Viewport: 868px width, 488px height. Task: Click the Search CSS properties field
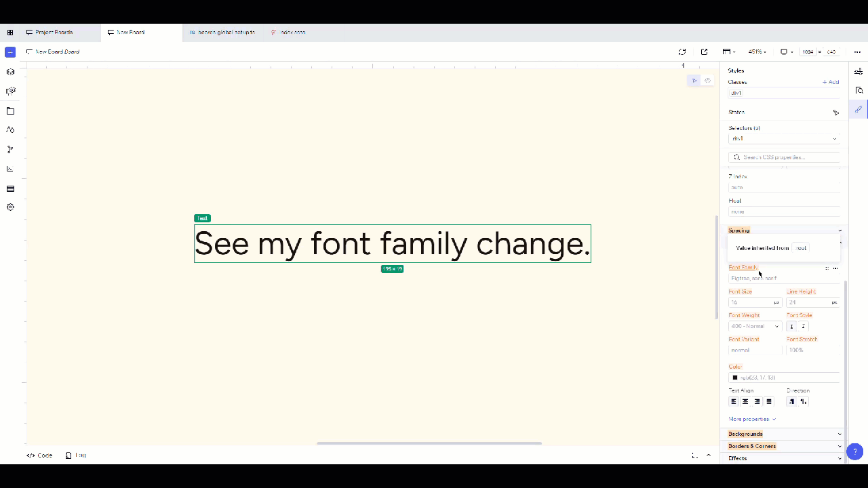784,157
